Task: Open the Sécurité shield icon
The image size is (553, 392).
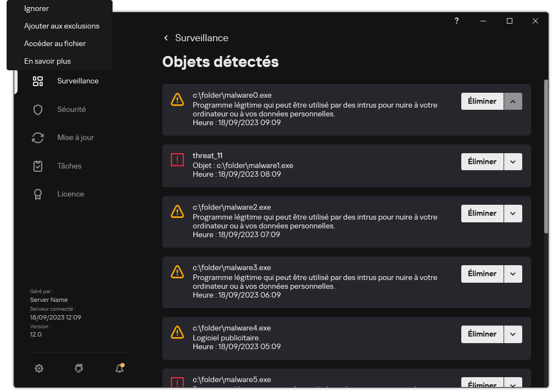Action: coord(38,109)
